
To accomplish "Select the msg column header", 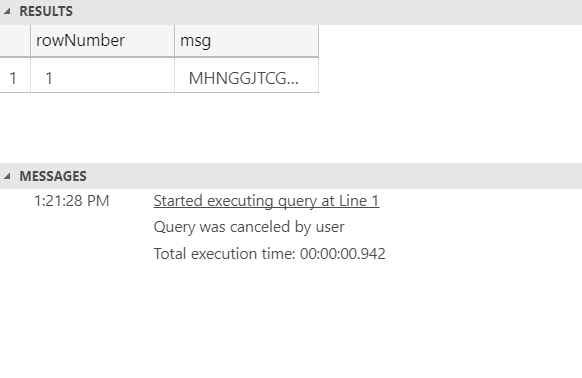I will click(x=246, y=41).
